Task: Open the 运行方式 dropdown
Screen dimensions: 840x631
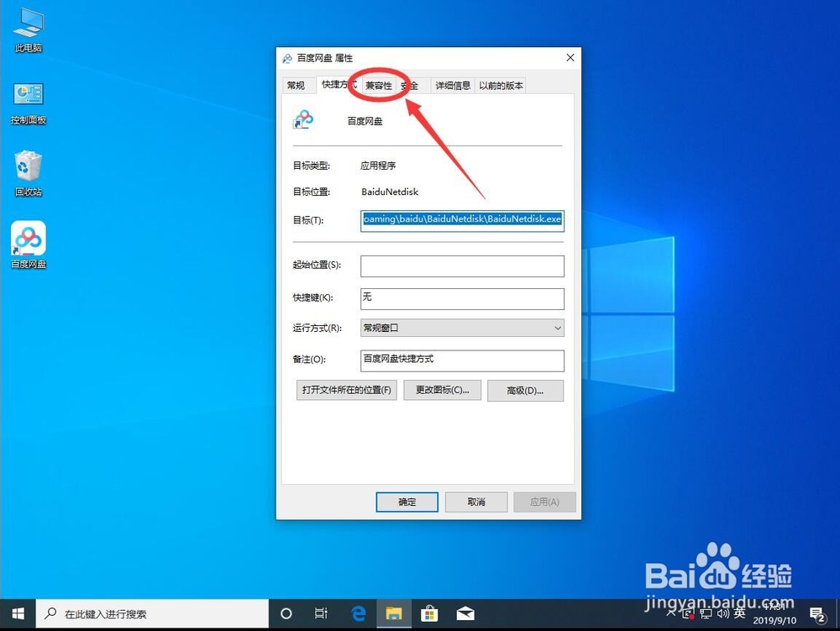Action: (x=460, y=328)
